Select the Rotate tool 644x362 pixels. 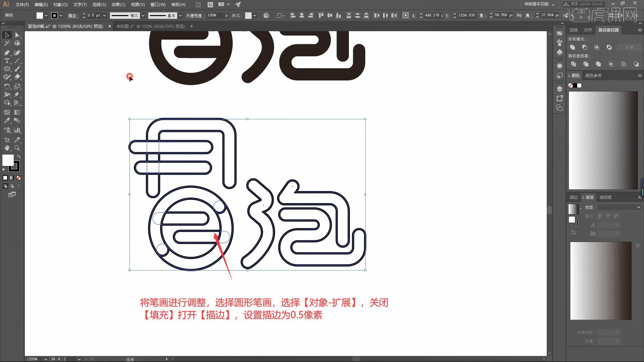(7, 86)
